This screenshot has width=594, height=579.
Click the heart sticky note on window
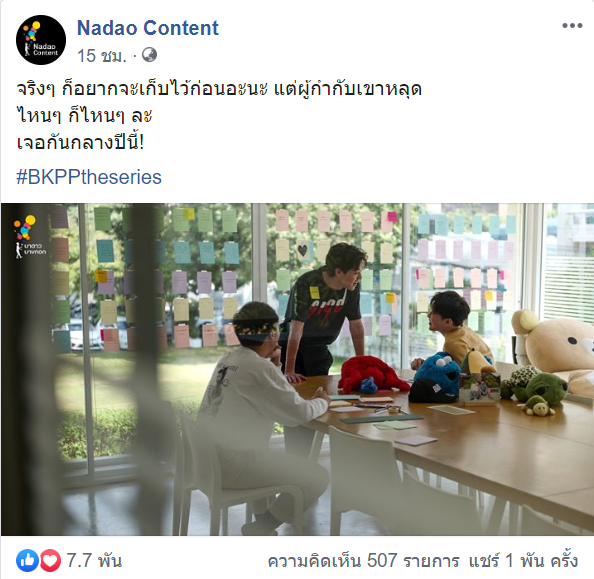tap(302, 250)
